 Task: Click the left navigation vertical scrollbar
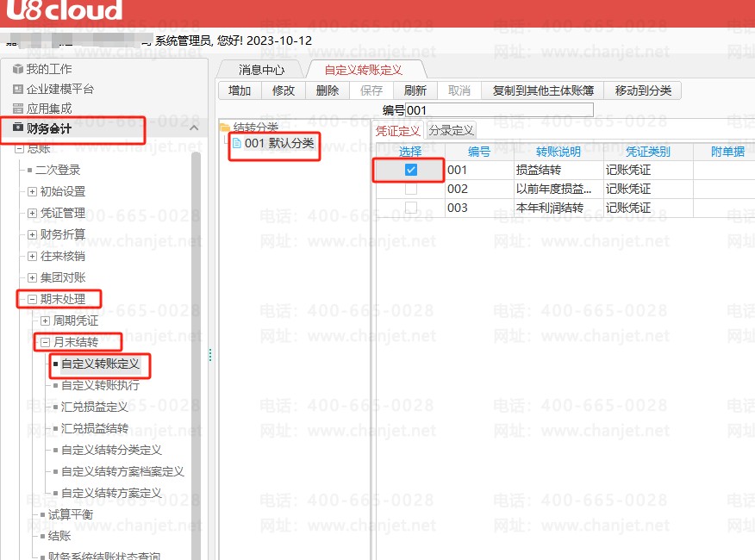(197, 345)
